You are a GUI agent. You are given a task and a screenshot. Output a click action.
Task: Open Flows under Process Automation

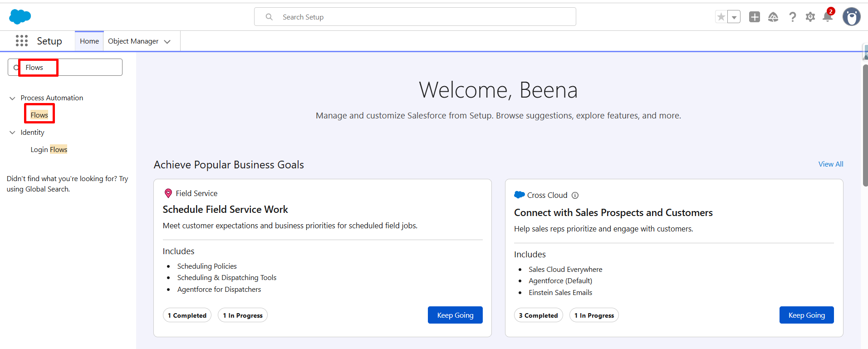(39, 115)
